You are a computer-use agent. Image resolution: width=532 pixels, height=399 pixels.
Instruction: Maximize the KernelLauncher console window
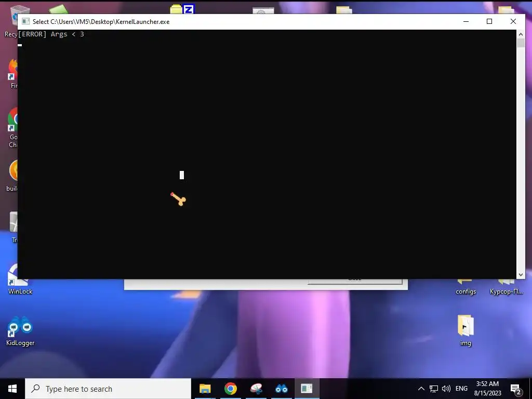(489, 21)
